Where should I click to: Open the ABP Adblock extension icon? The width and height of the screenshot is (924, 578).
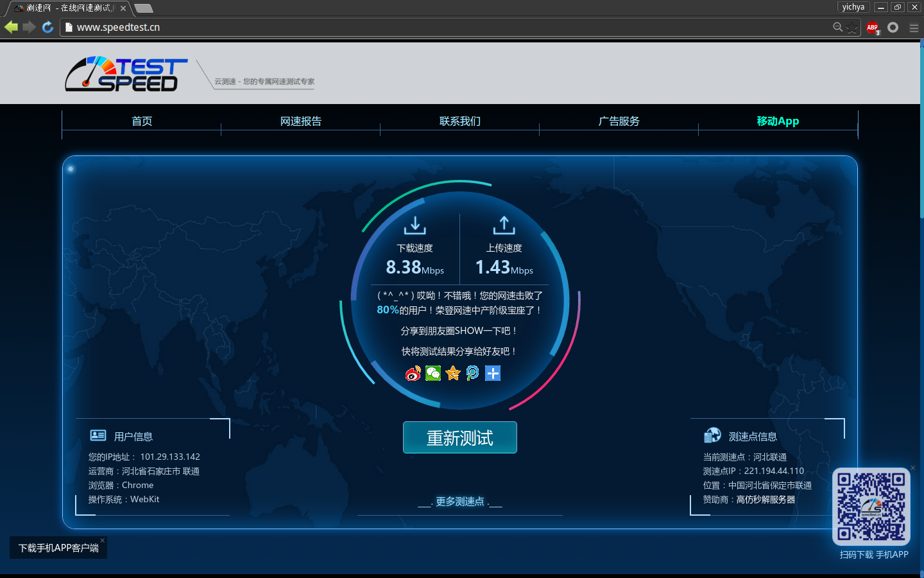tap(873, 28)
